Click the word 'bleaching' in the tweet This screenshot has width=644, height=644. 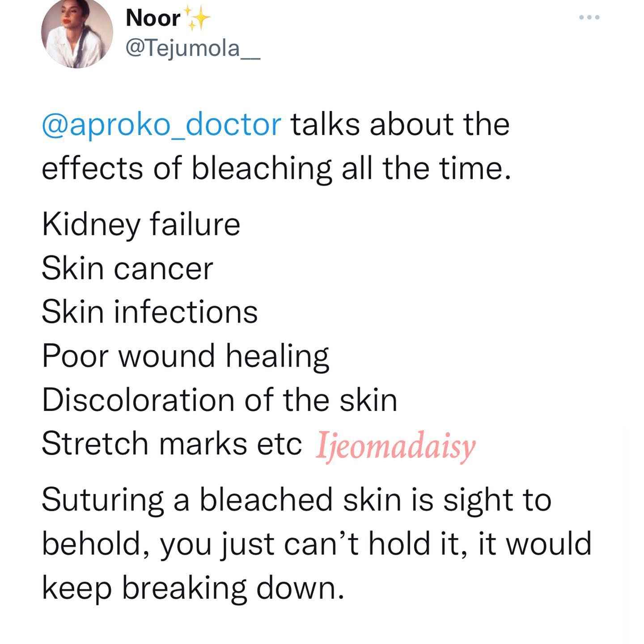point(262,170)
